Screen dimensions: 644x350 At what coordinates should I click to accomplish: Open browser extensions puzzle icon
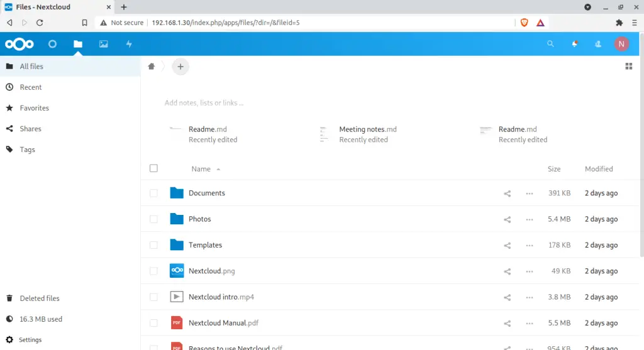point(619,23)
